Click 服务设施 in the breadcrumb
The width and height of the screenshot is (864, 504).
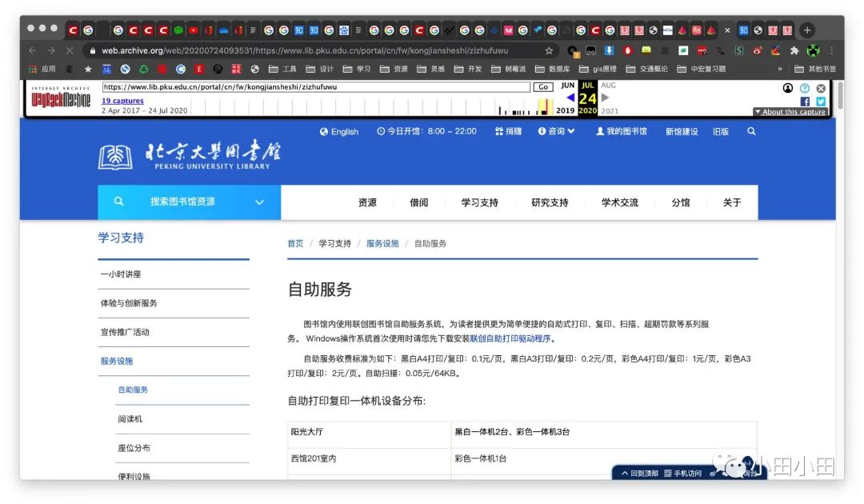[382, 243]
